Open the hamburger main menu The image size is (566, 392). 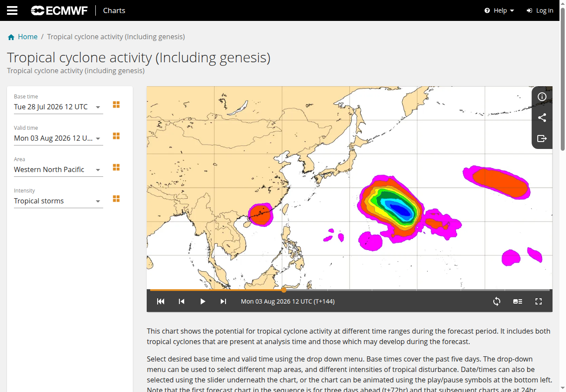coord(12,10)
